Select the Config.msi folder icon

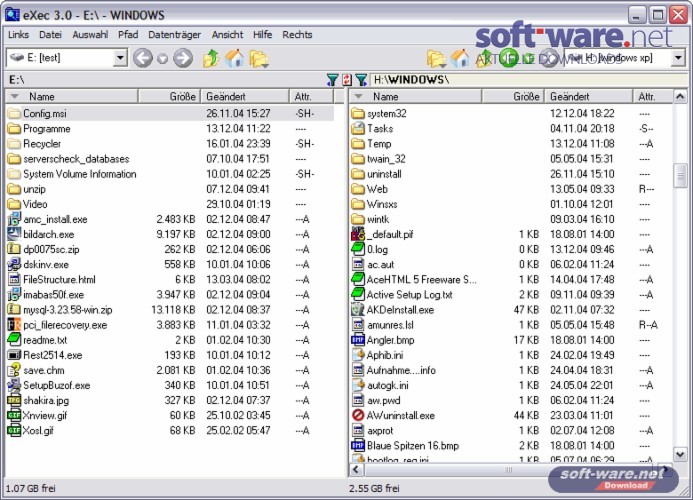click(14, 114)
